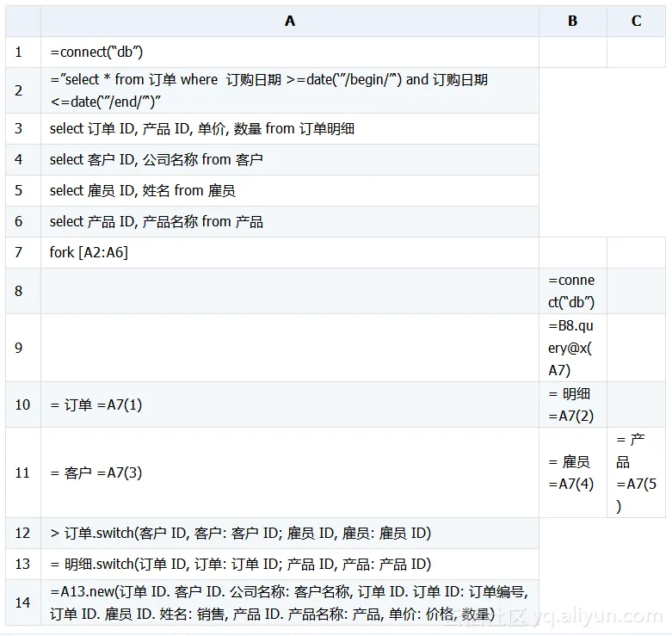
Task: Click row number 1 header
Action: pyautogui.click(x=23, y=52)
